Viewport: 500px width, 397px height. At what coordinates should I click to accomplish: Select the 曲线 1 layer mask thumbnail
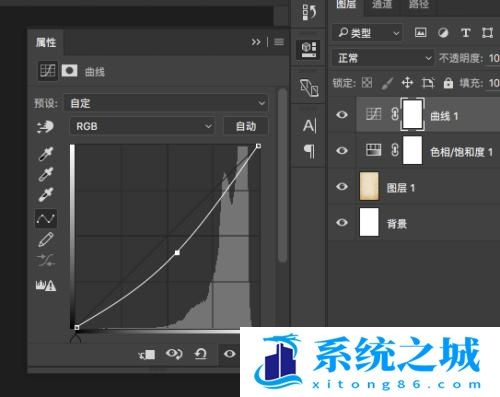[413, 114]
